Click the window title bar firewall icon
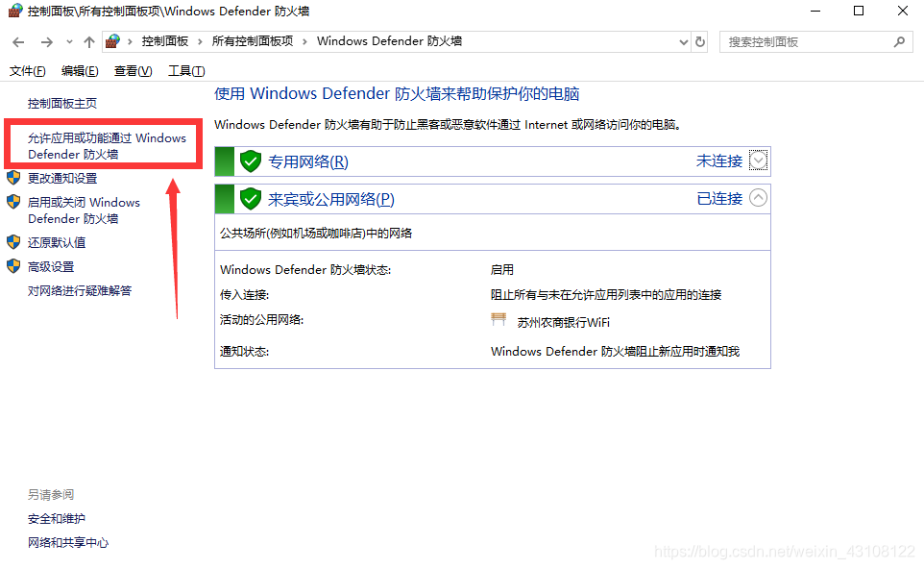 click(15, 12)
